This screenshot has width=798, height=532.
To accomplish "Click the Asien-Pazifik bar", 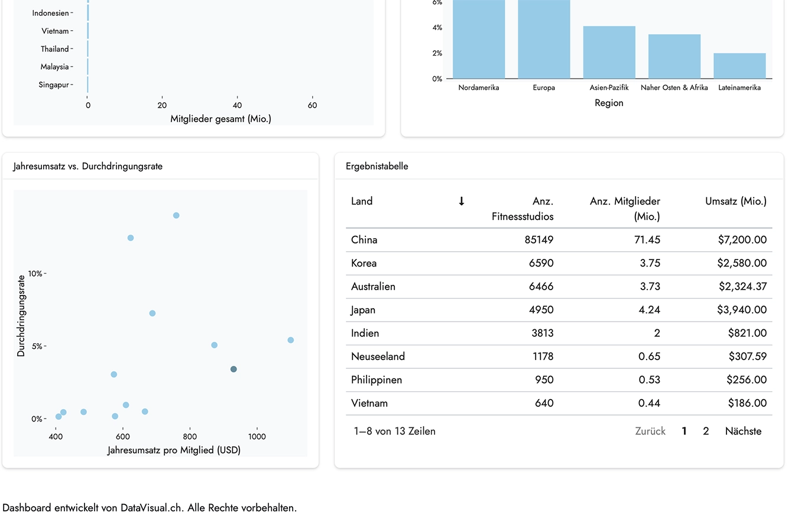I will (609, 53).
